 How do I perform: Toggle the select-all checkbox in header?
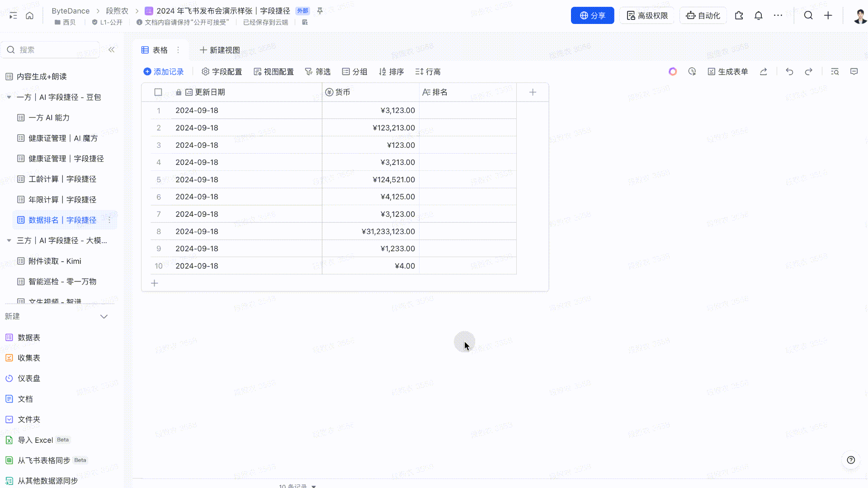158,92
